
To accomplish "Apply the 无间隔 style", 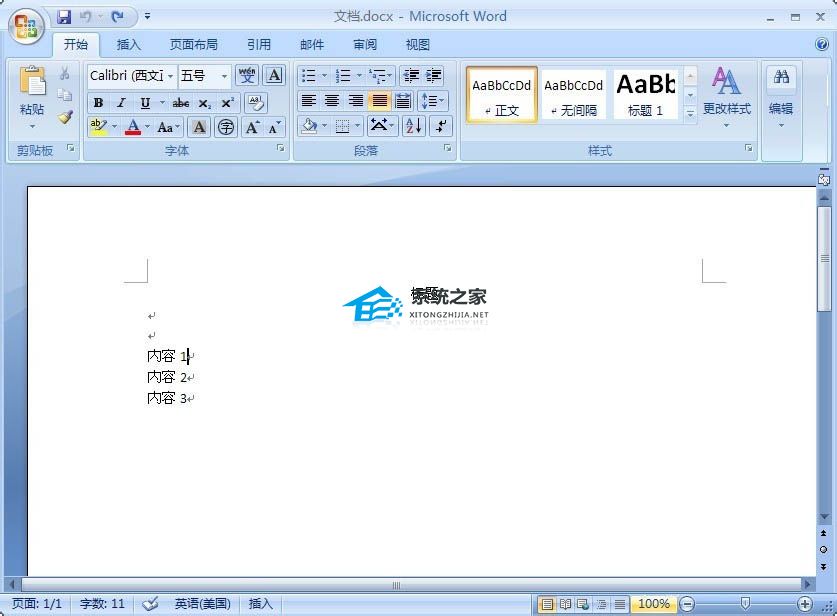I will coord(574,95).
